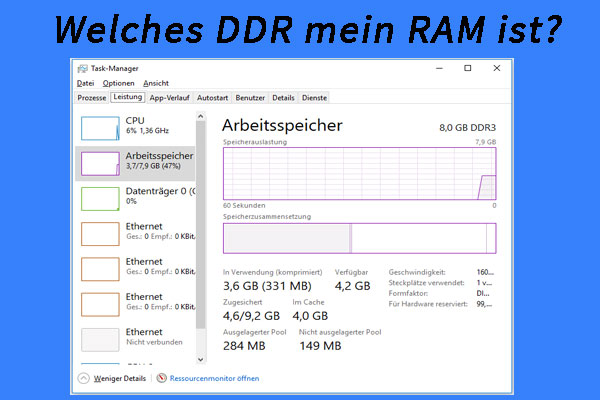
Task: Select the CPU performance graph thumbnail
Action: click(100, 128)
